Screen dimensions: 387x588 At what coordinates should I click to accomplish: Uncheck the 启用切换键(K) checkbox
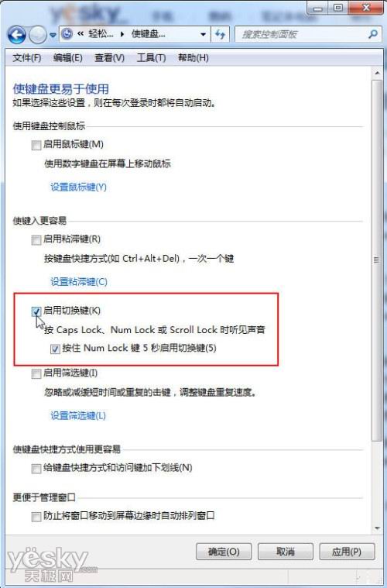(36, 311)
